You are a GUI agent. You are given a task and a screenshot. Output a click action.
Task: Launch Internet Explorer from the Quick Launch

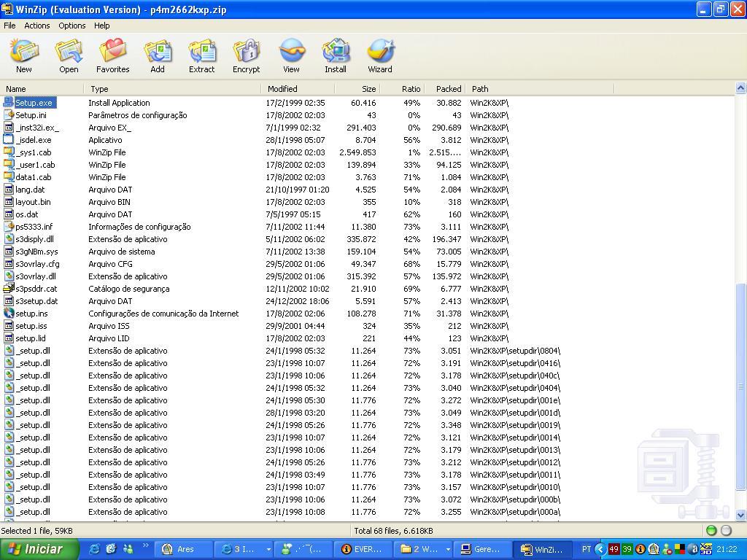(x=95, y=549)
